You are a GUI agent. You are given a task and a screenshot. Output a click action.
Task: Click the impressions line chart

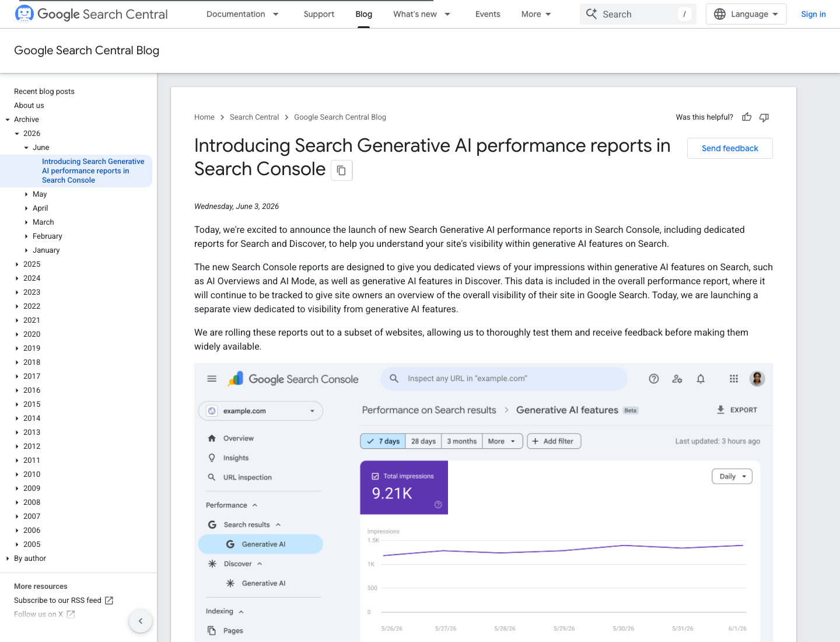pos(563,550)
